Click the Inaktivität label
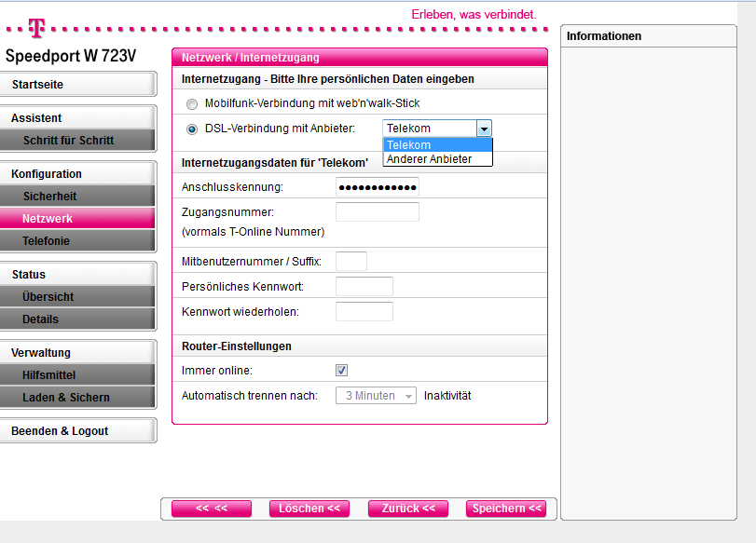756x543 pixels. click(x=447, y=396)
